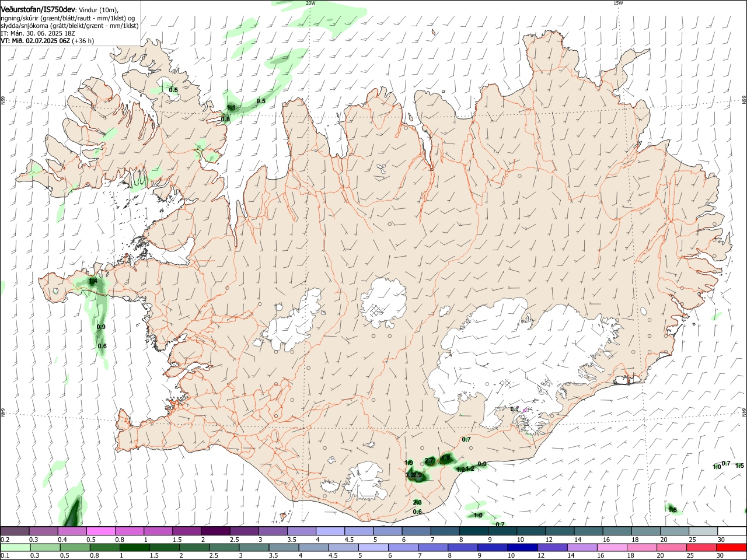Select the lower legend's 20 rose pink swatch
The height and width of the screenshot is (560, 747).
671,548
